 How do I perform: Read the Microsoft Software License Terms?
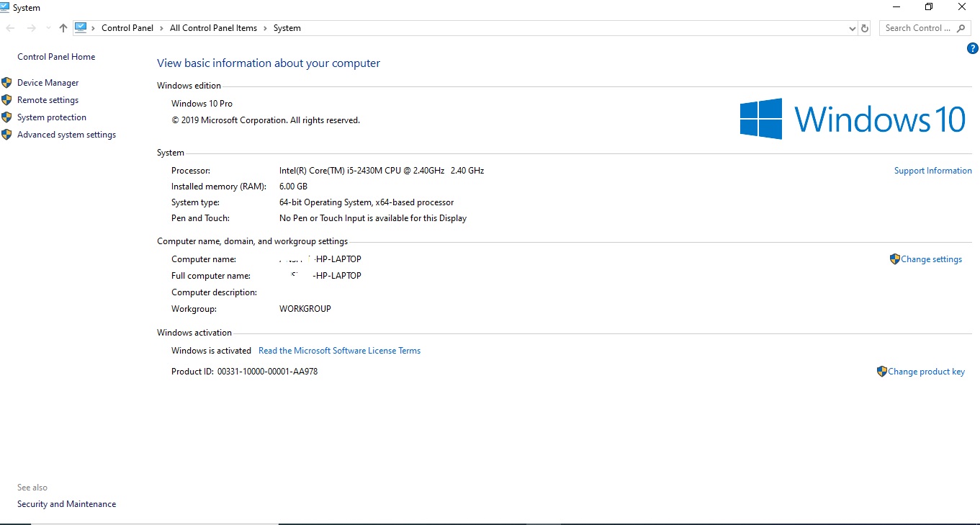click(x=339, y=351)
